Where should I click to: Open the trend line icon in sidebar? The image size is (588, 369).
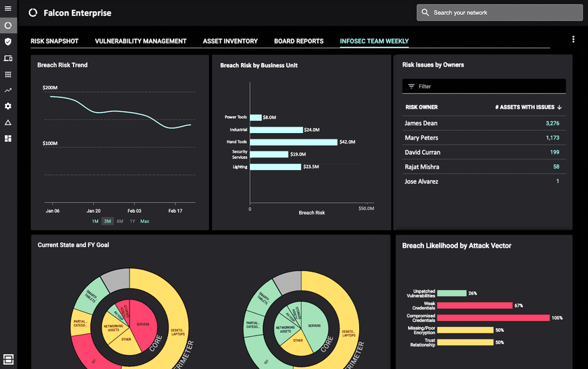(x=8, y=90)
